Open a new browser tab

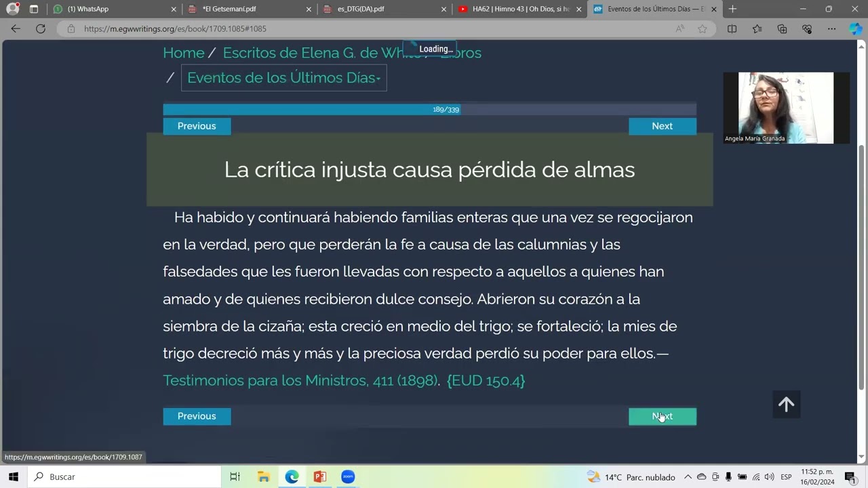tap(732, 9)
